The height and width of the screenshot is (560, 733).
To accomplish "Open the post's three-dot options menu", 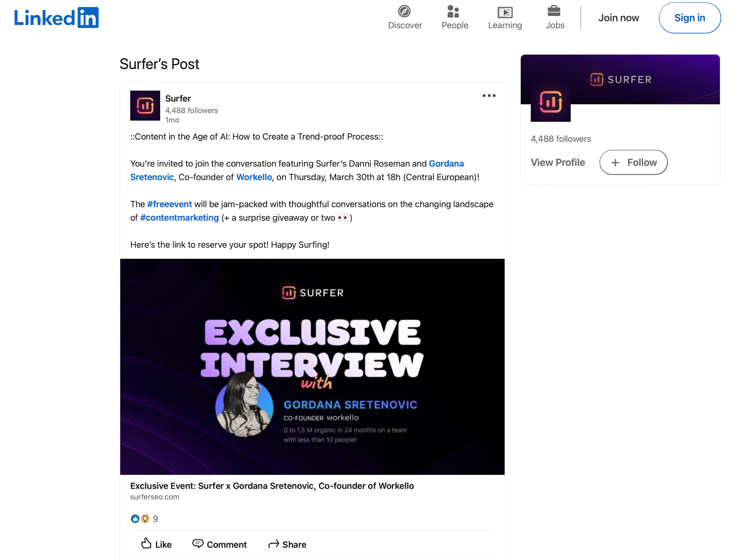I will [x=489, y=96].
